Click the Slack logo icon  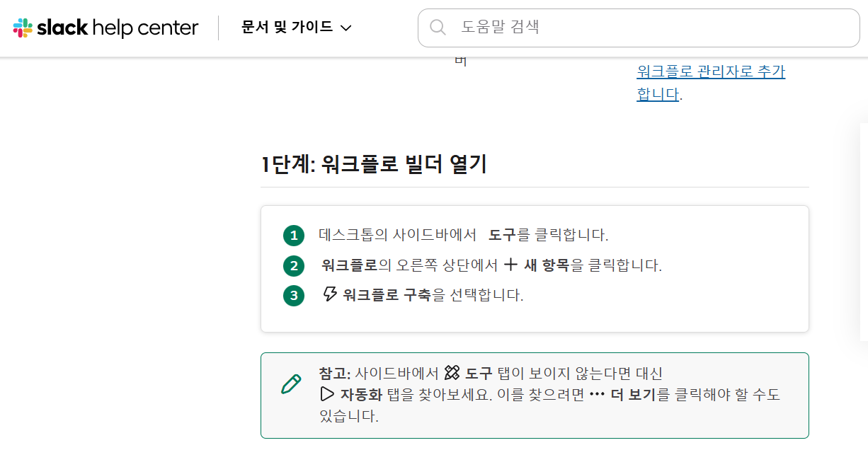coord(23,28)
